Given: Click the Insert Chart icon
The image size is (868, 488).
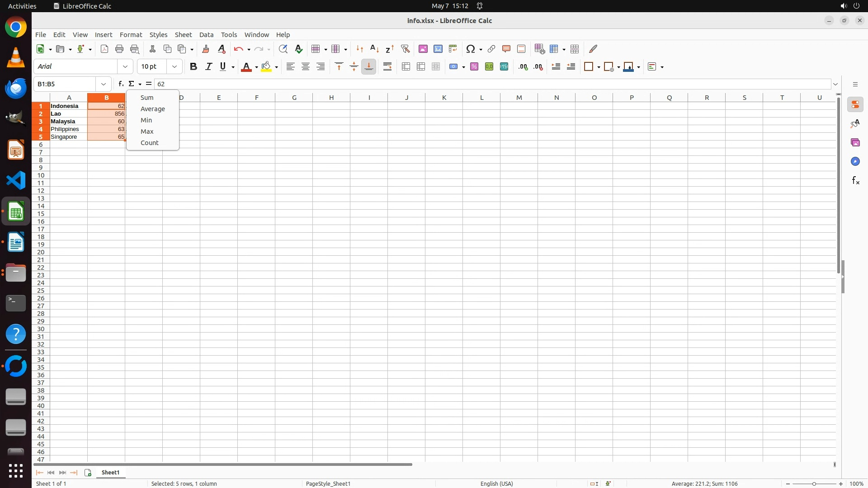Looking at the screenshot, I should [x=438, y=49].
